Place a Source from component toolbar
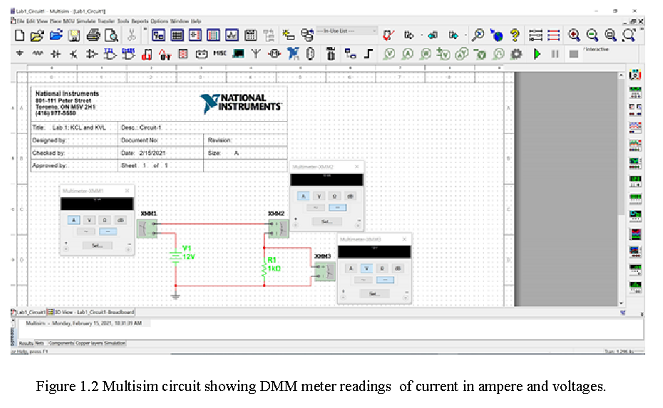 (19, 54)
